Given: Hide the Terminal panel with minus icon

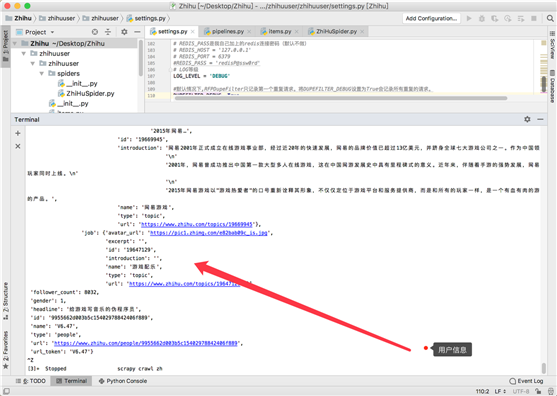Looking at the screenshot, I should click(540, 119).
